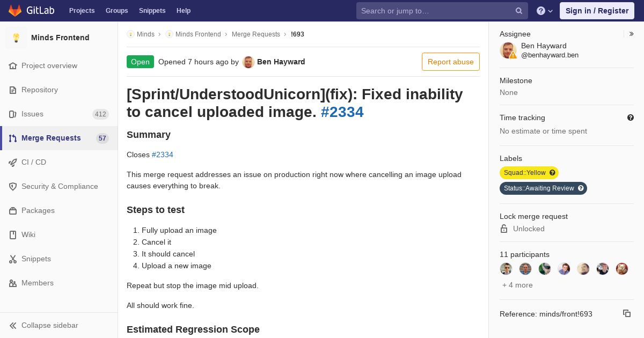Open Minds Frontend project lightbulb avatar

16,38
